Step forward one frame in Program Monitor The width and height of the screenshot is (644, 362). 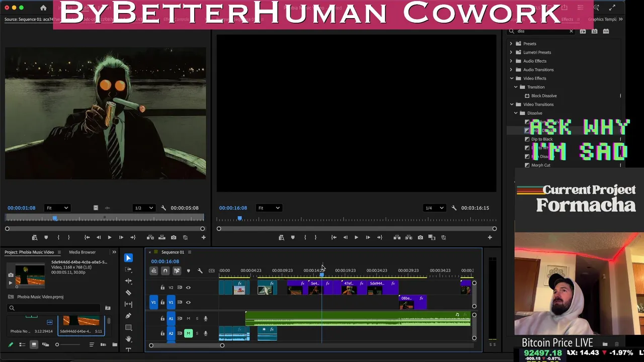[x=368, y=237]
